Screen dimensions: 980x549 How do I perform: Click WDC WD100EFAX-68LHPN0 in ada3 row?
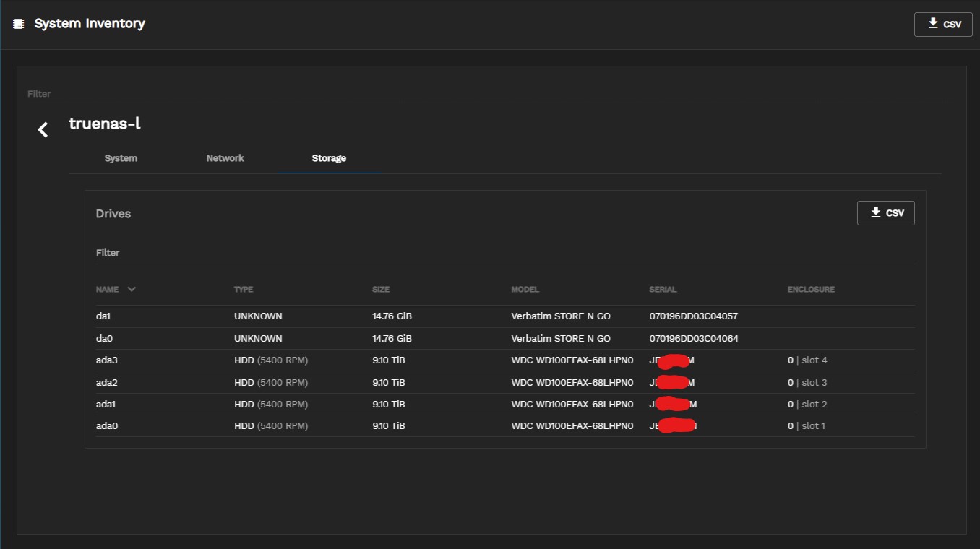(x=572, y=360)
